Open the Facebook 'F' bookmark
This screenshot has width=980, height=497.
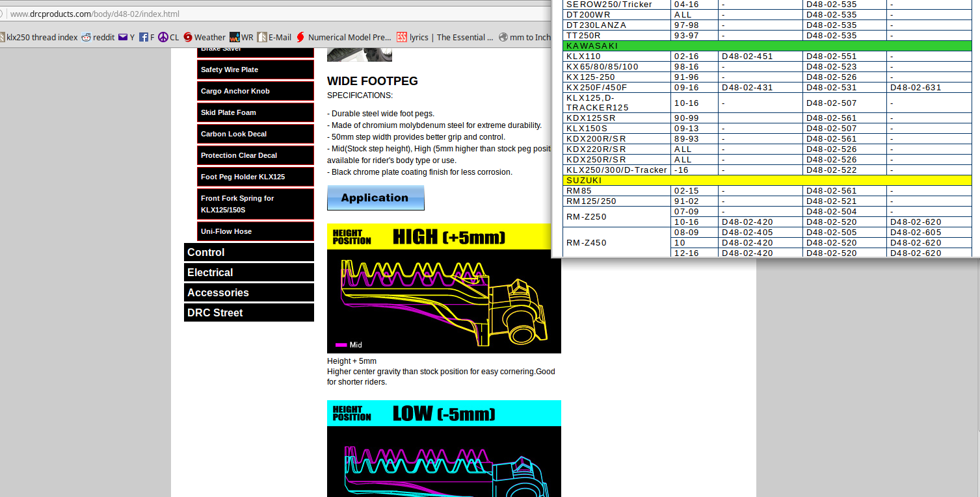[x=147, y=37]
